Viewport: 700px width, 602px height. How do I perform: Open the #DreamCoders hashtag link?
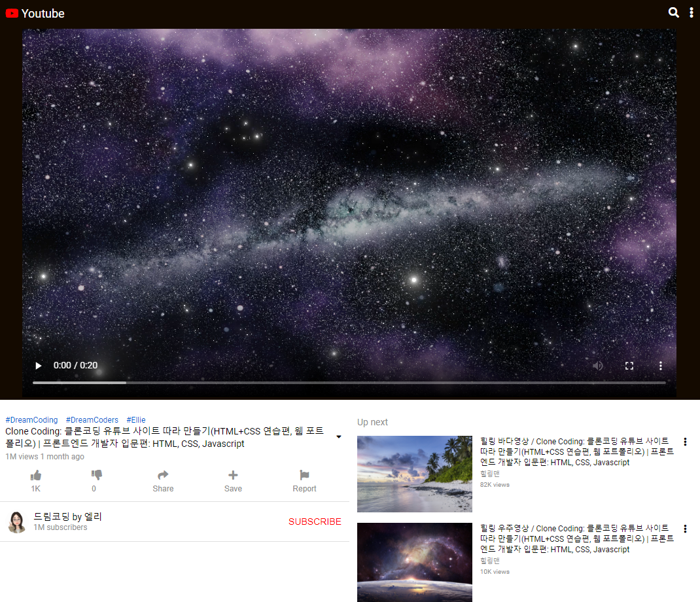point(92,420)
